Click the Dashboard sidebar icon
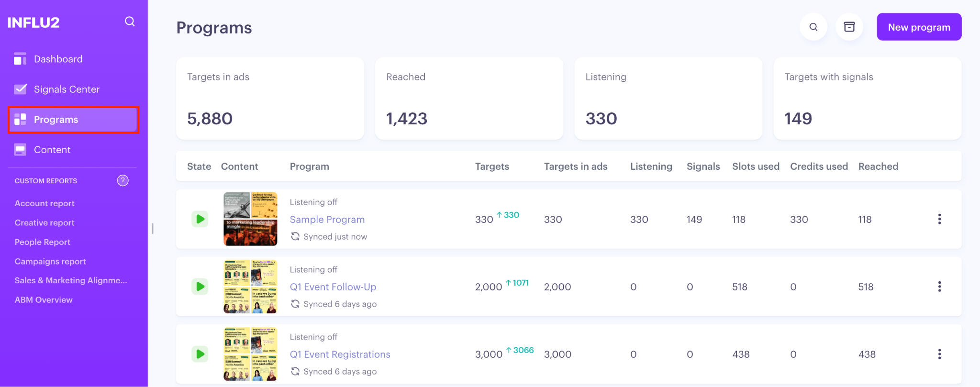The height and width of the screenshot is (387, 980). (x=20, y=59)
